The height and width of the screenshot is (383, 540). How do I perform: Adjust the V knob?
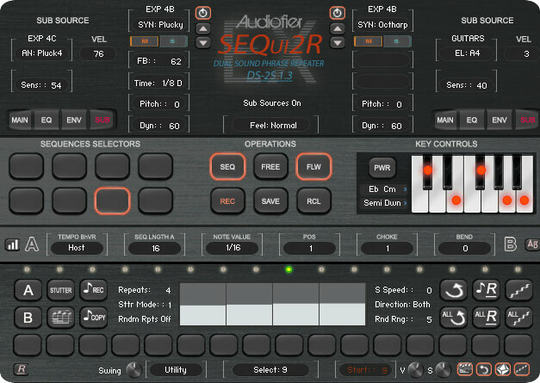(415, 370)
